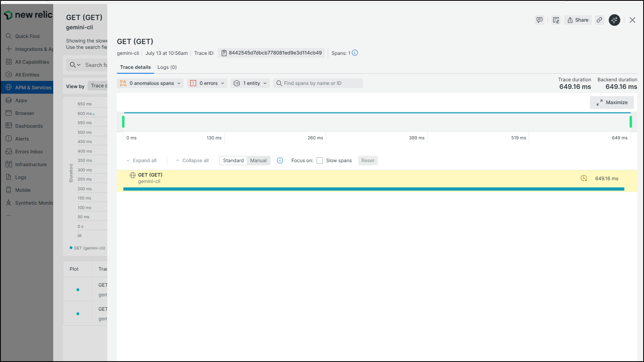Click the New Relic logo

click(x=28, y=15)
